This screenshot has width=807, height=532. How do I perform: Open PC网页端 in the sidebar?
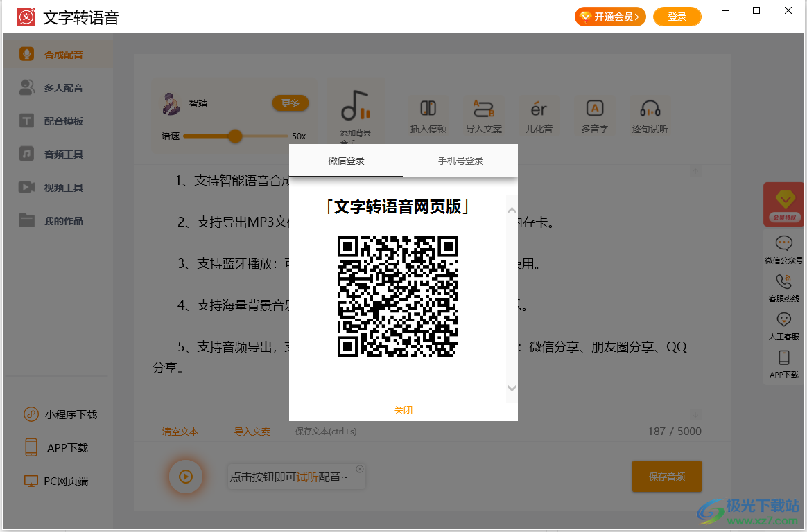tap(56, 481)
